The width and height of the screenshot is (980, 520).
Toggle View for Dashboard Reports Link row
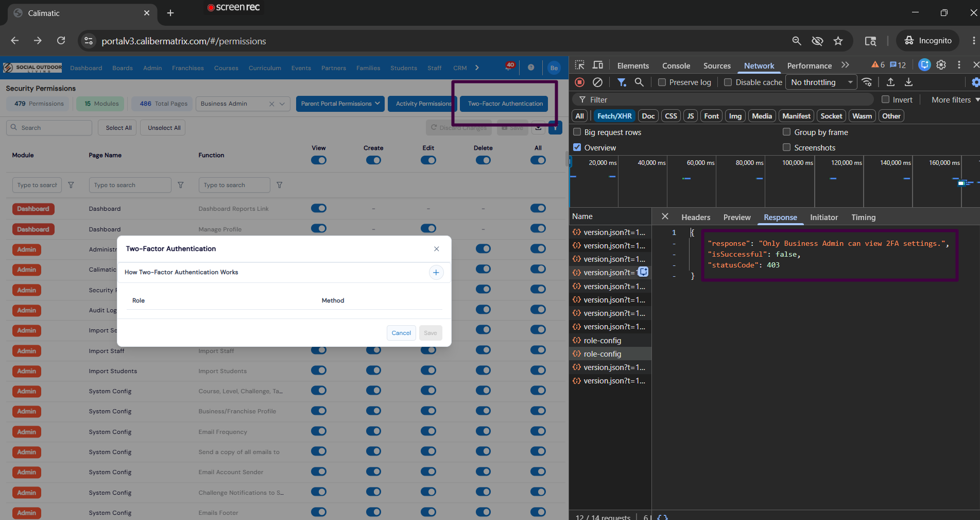coord(319,208)
